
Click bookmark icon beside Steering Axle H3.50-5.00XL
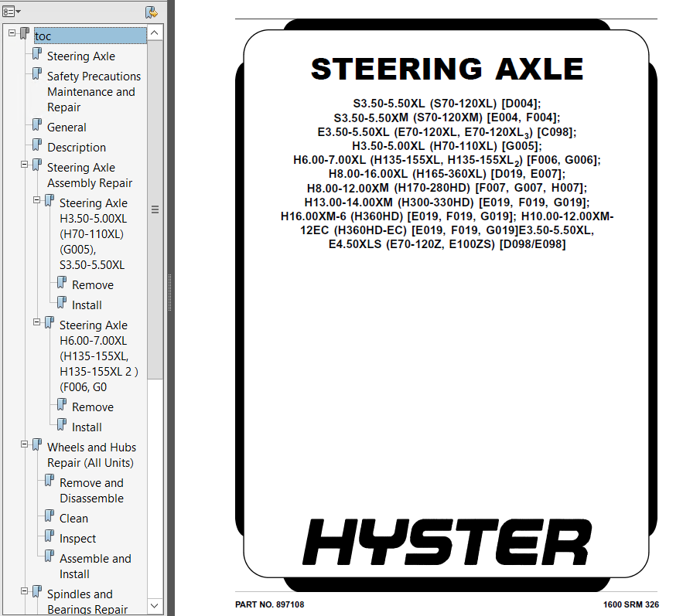50,201
